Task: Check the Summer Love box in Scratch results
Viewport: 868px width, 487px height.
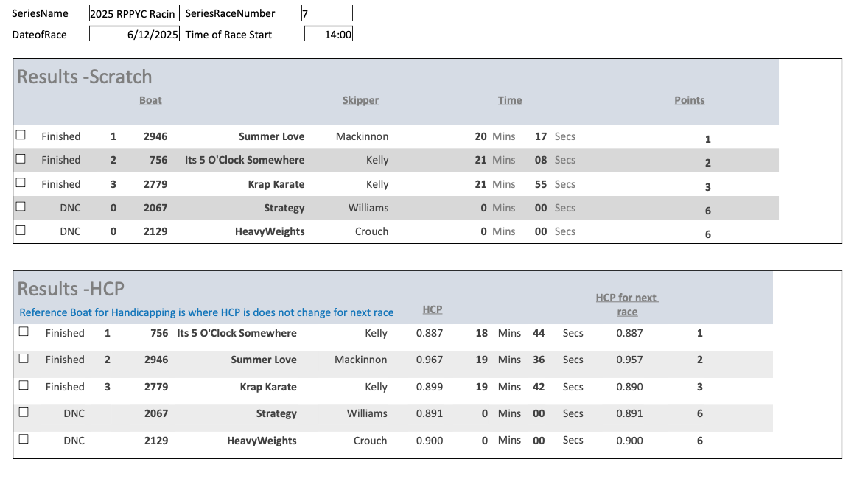Action: click(21, 136)
